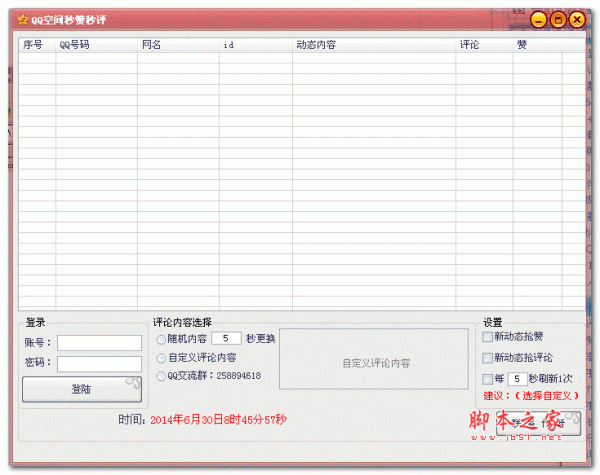Image resolution: width=600 pixels, height=475 pixels.
Task: Click the 序号 column header
Action: 37,45
